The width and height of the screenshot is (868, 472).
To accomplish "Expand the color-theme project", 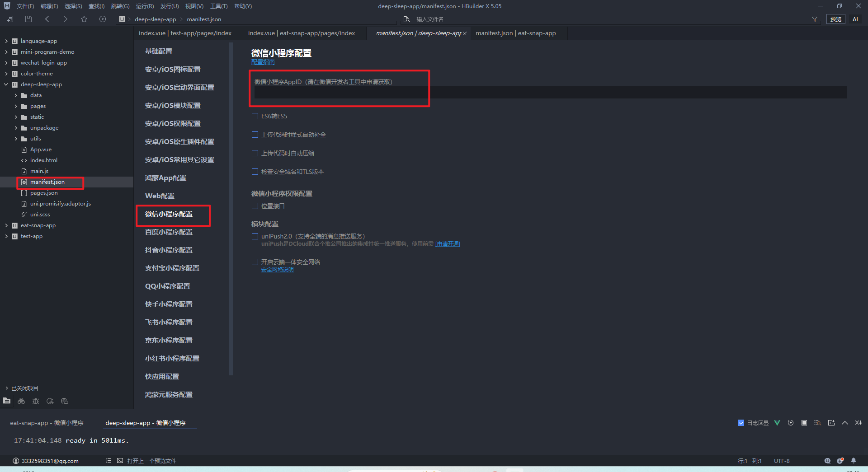I will (6, 74).
